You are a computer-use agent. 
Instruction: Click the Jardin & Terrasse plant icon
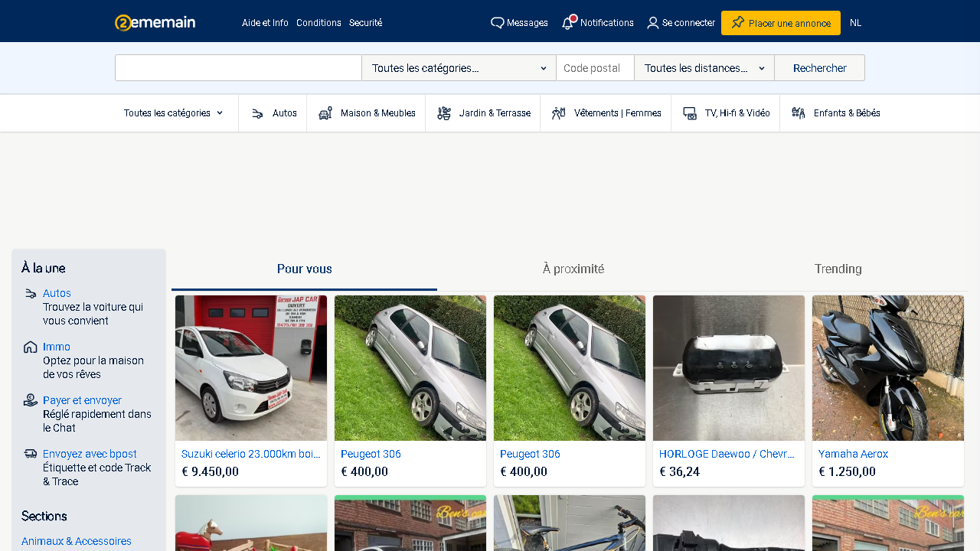point(444,113)
